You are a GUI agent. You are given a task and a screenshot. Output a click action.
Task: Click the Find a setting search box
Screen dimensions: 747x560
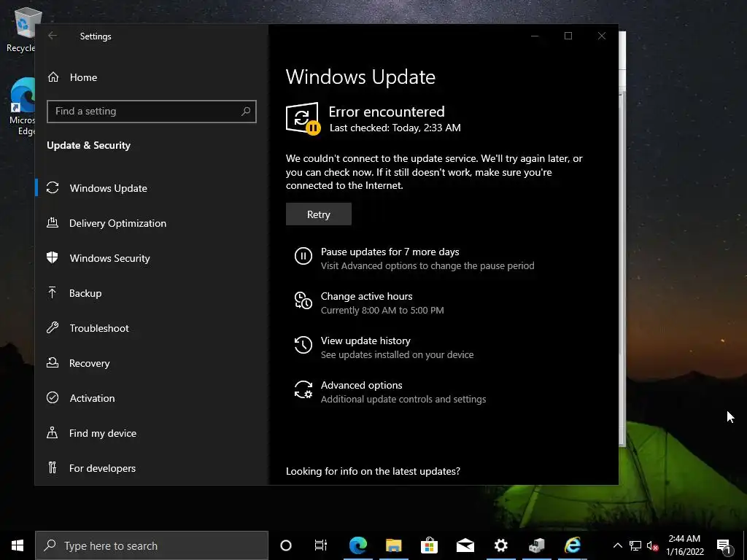coord(152,112)
